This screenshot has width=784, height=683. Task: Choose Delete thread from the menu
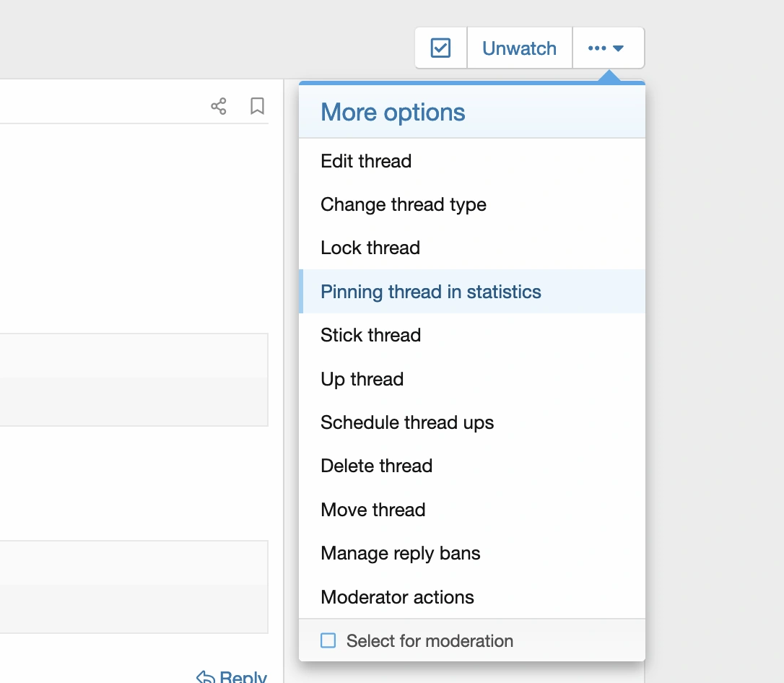(376, 466)
